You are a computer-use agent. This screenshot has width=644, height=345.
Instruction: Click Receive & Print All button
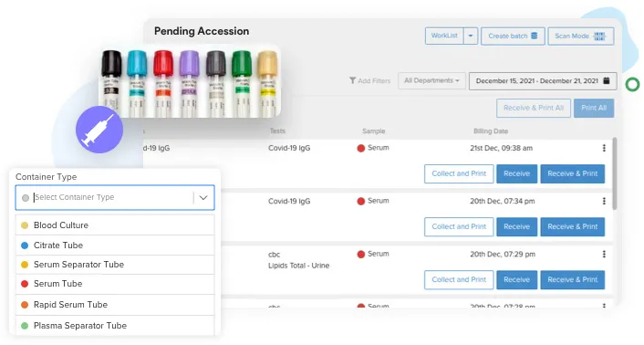tap(534, 108)
